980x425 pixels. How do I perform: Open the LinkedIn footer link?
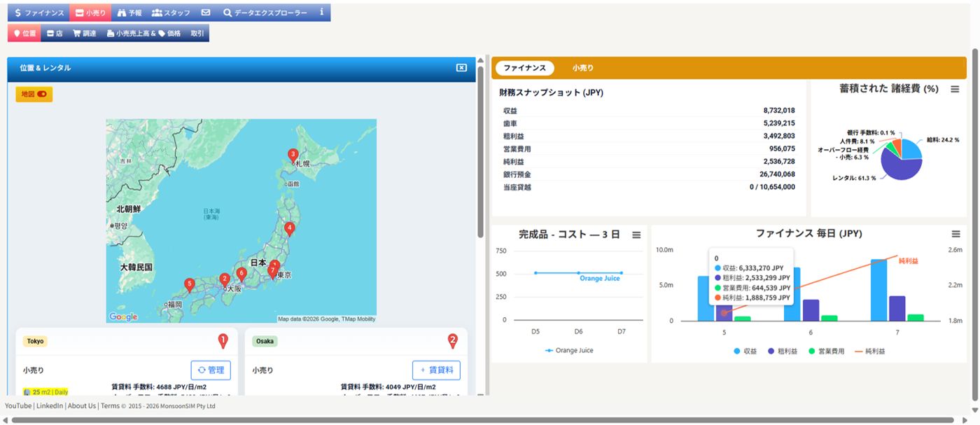[49, 406]
